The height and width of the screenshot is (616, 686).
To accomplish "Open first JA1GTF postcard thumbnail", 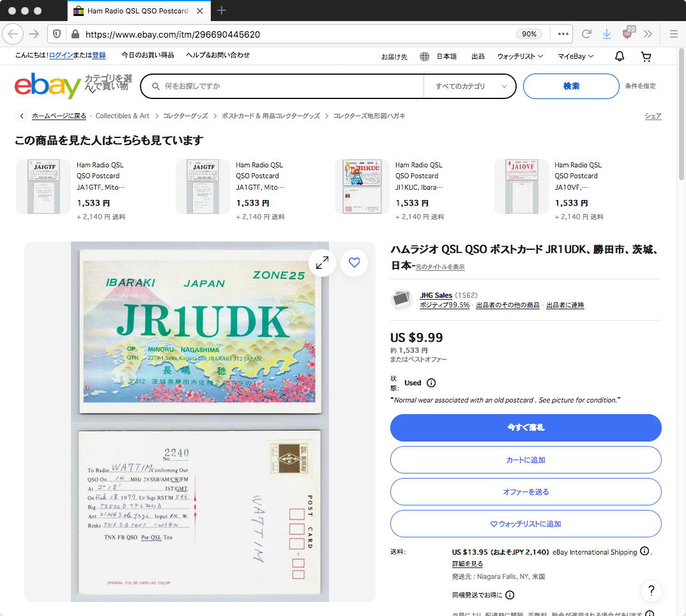I will point(43,187).
